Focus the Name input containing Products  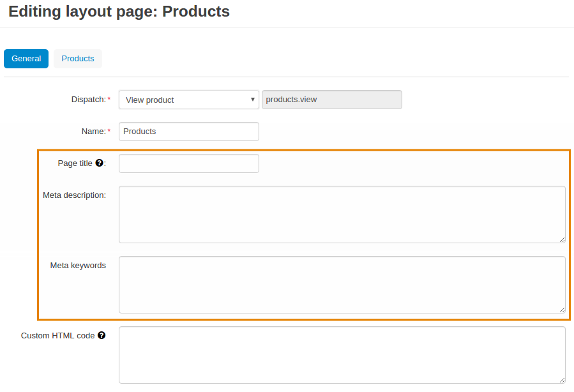click(x=189, y=132)
